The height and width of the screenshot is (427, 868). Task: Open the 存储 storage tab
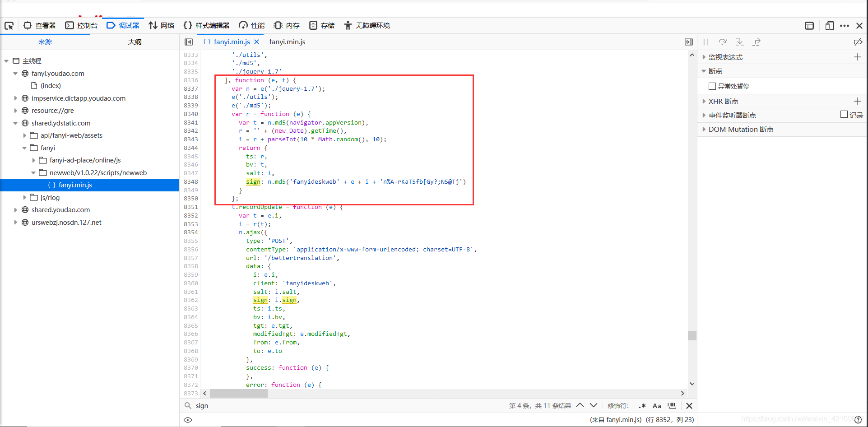click(x=322, y=26)
